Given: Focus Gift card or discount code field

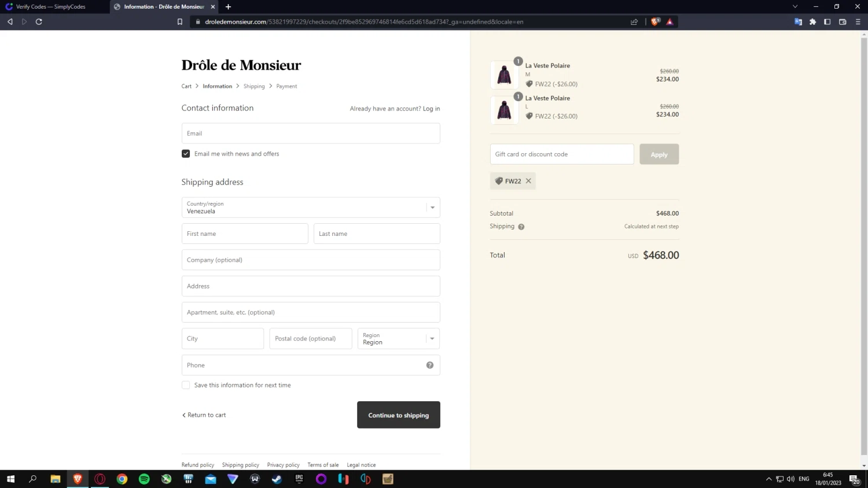Looking at the screenshot, I should 562,154.
